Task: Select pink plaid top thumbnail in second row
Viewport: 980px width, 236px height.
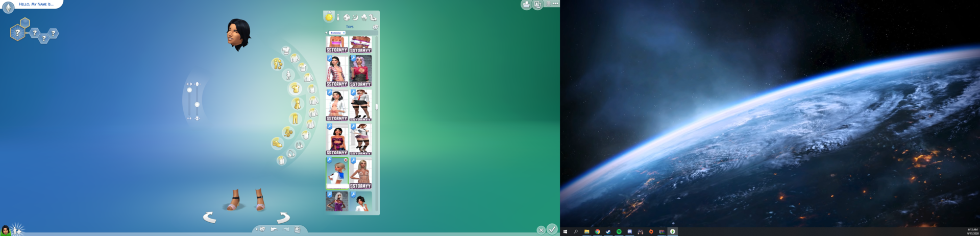Action: pyautogui.click(x=337, y=70)
